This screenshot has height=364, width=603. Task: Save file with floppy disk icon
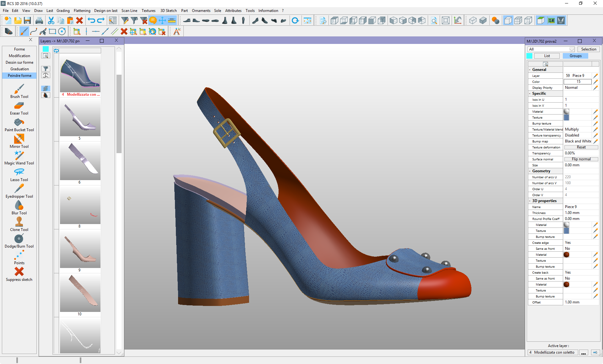pos(27,21)
